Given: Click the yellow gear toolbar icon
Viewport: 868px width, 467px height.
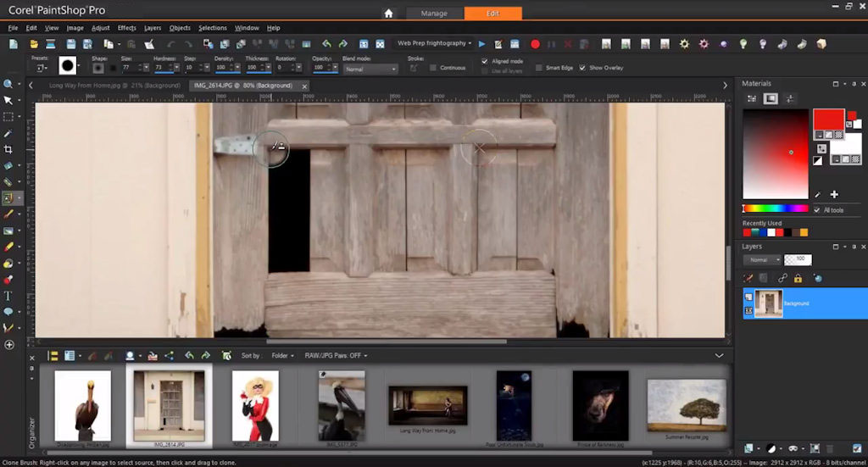Looking at the screenshot, I should point(684,44).
